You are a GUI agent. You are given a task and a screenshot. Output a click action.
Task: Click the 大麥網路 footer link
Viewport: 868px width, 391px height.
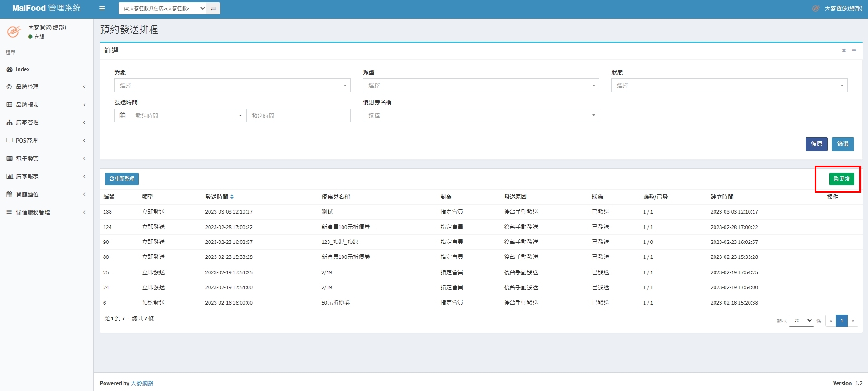pos(142,383)
